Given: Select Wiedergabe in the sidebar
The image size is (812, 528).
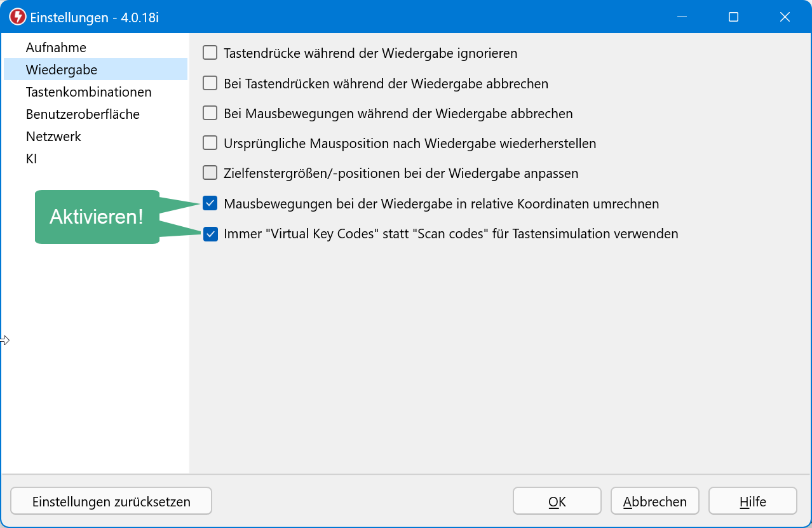Looking at the screenshot, I should coord(62,70).
